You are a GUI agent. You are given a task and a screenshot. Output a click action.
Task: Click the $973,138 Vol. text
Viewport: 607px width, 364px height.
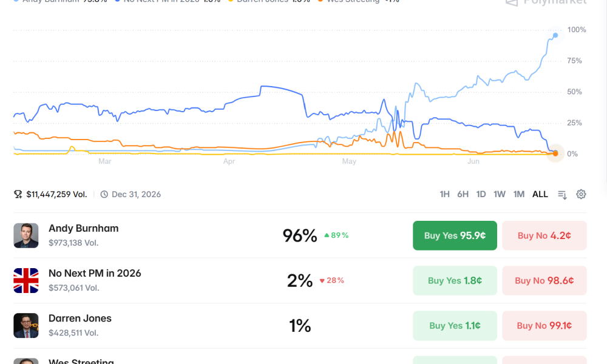click(73, 243)
